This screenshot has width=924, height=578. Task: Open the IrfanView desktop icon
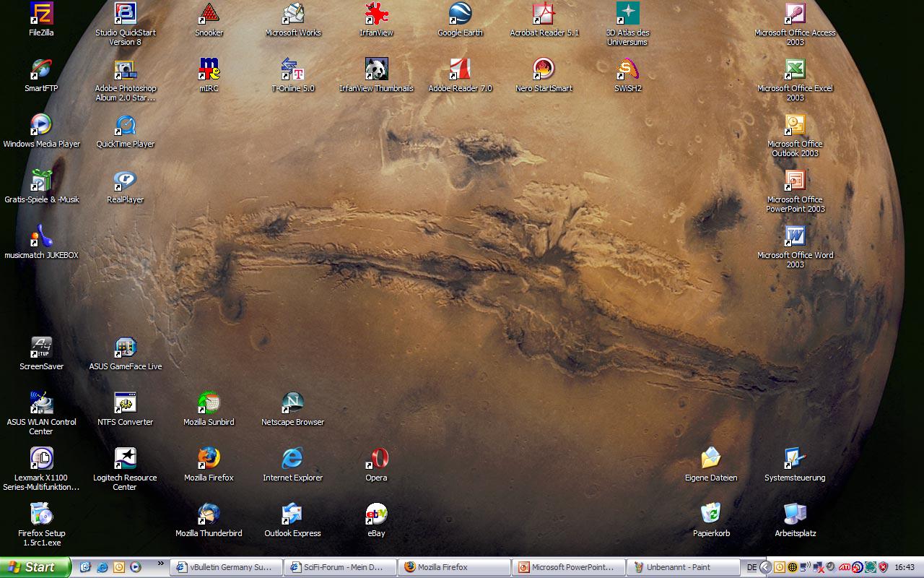[x=376, y=14]
